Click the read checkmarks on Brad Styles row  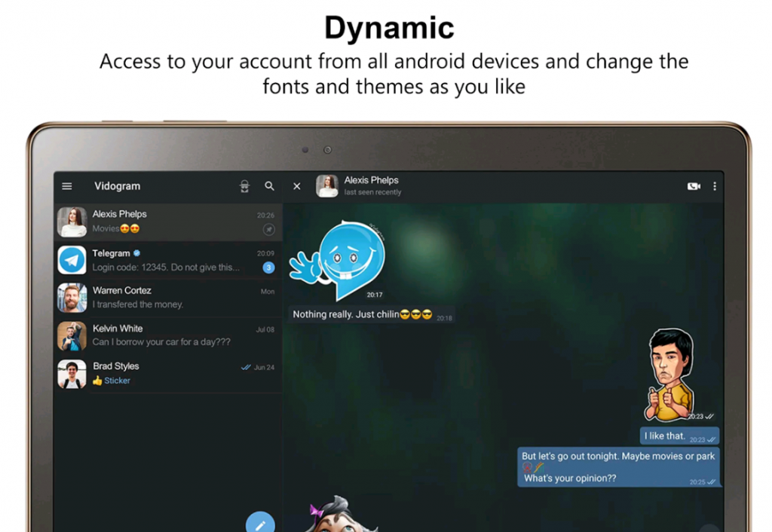pyautogui.click(x=246, y=367)
